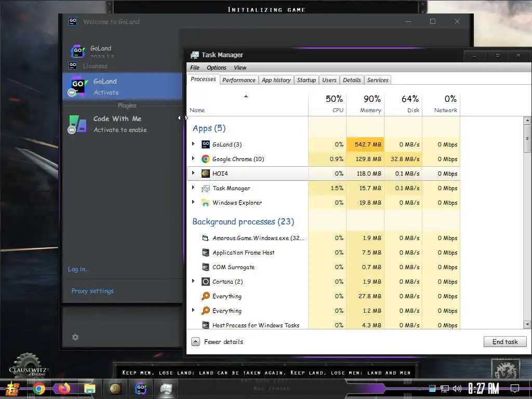Click the HOI4 process icon
Viewport: 532px width, 399px height.
pos(206,174)
